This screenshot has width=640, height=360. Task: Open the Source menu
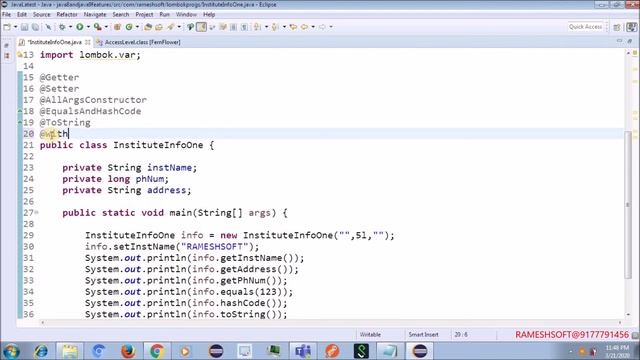click(x=42, y=15)
